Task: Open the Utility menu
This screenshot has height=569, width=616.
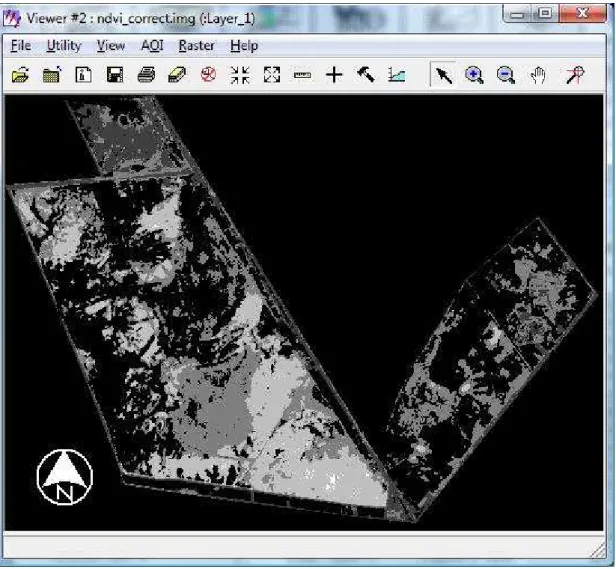Action: (x=64, y=46)
